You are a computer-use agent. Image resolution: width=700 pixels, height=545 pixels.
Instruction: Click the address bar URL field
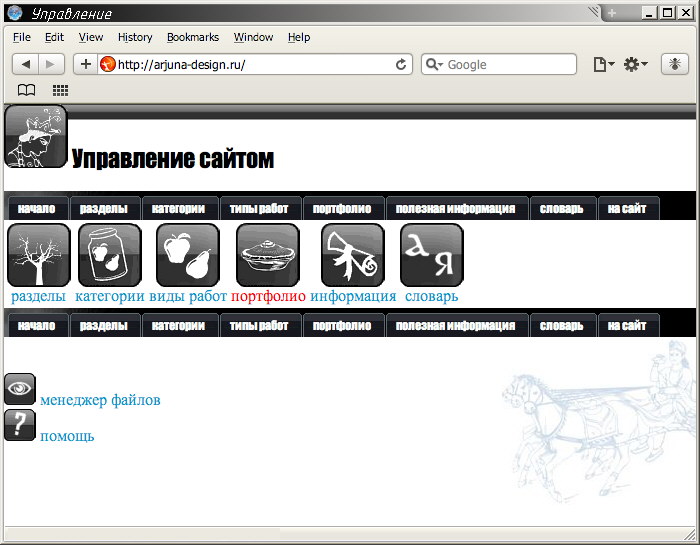[x=254, y=65]
